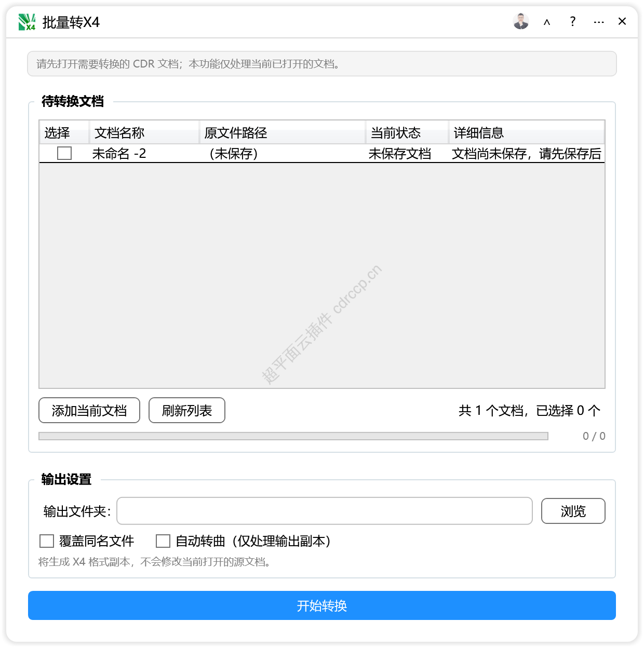Click the 当前状态 column header
This screenshot has width=644, height=648.
coord(407,132)
